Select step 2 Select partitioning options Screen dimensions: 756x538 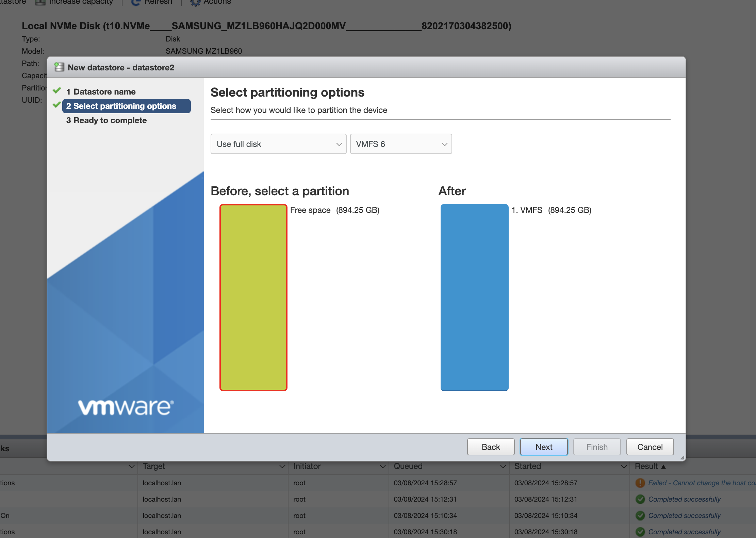tap(126, 106)
